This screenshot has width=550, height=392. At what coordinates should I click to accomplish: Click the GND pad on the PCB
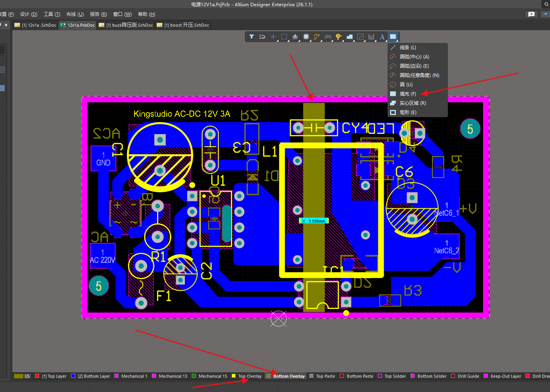tap(103, 159)
